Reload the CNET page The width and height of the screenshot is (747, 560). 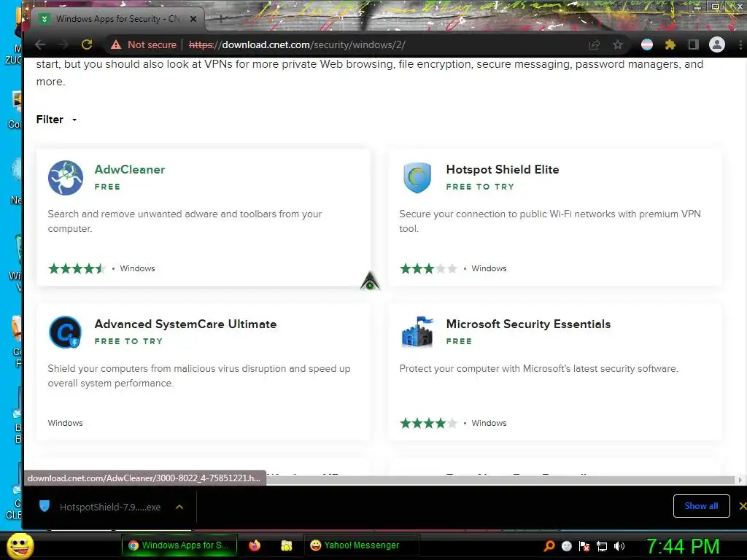[x=87, y=44]
